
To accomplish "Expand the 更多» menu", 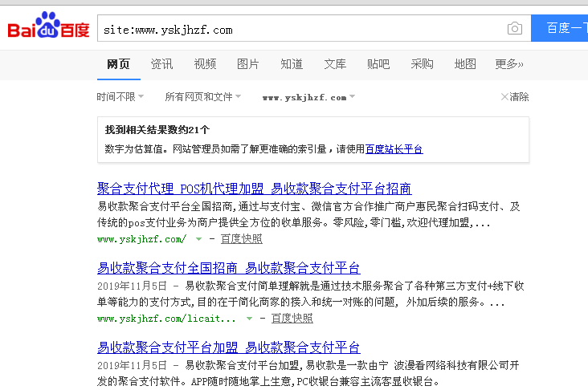I will pyautogui.click(x=508, y=64).
